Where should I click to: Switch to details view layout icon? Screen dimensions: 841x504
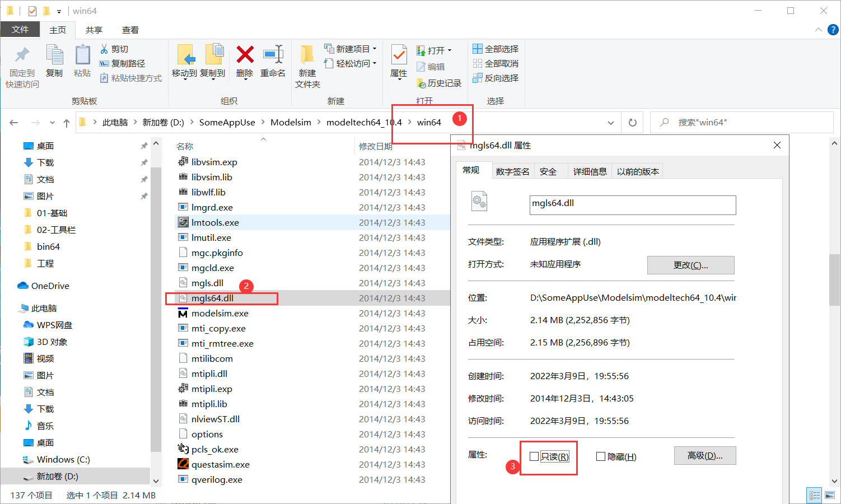click(815, 495)
